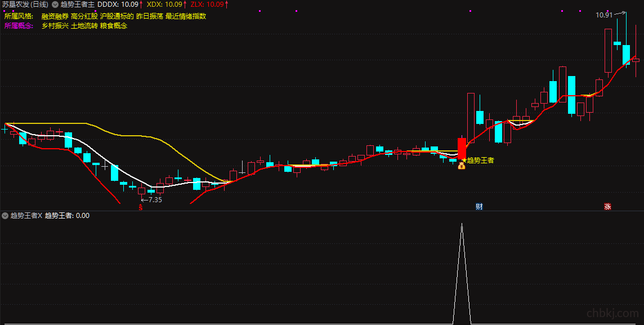
Task: Open the 融资融券 style tag
Action: 55,16
